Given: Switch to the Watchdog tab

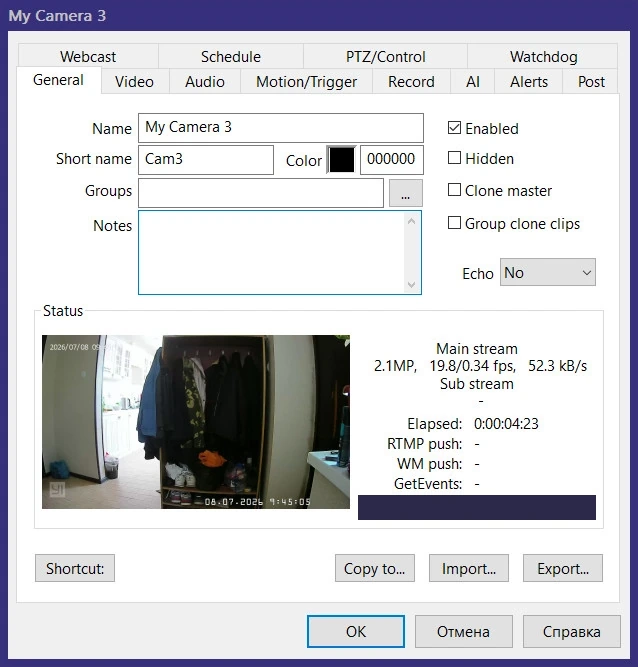Looking at the screenshot, I should 543,57.
